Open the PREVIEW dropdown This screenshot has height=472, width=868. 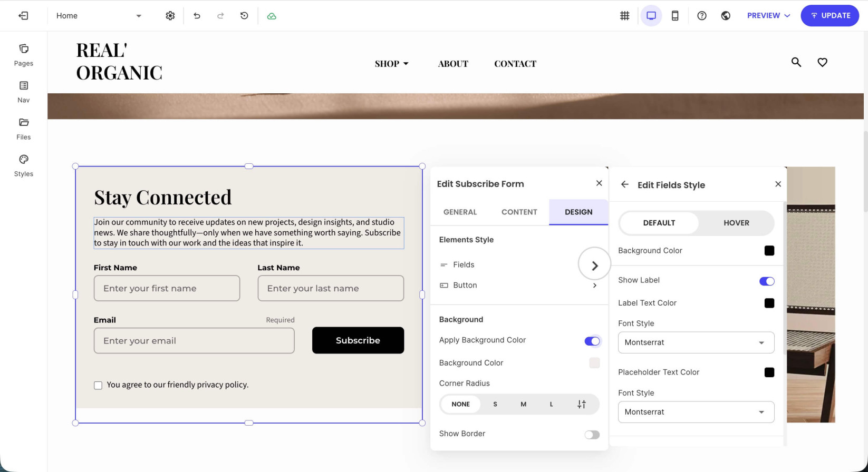[x=768, y=16]
